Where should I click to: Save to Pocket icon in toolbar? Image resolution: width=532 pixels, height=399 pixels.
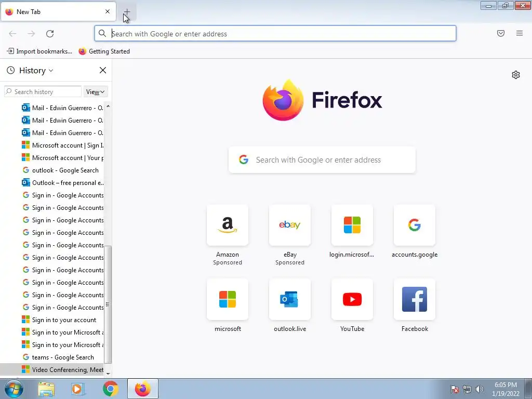(501, 33)
